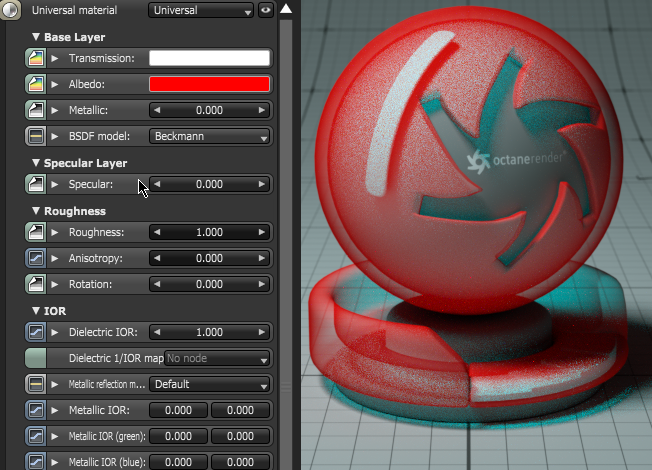The width and height of the screenshot is (652, 470).
Task: Collapse the Specular Layer section
Action: (x=36, y=163)
